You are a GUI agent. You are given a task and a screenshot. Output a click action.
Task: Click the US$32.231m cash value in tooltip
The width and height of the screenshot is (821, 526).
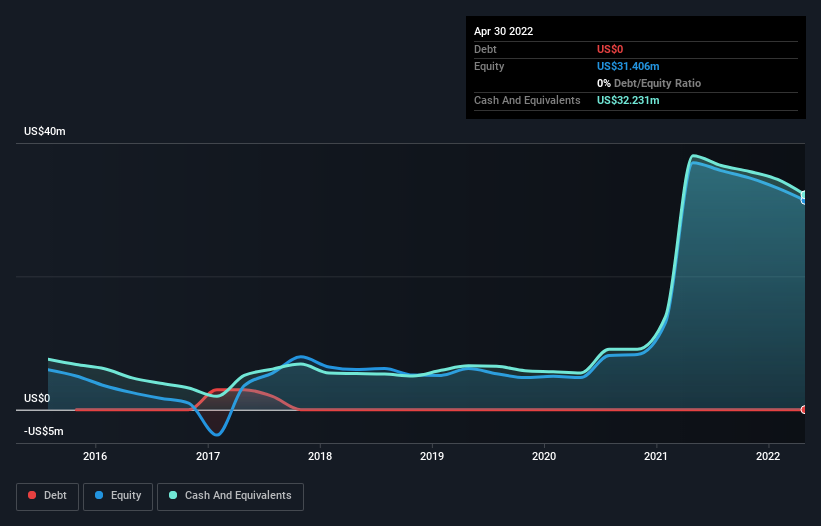pyautogui.click(x=628, y=100)
